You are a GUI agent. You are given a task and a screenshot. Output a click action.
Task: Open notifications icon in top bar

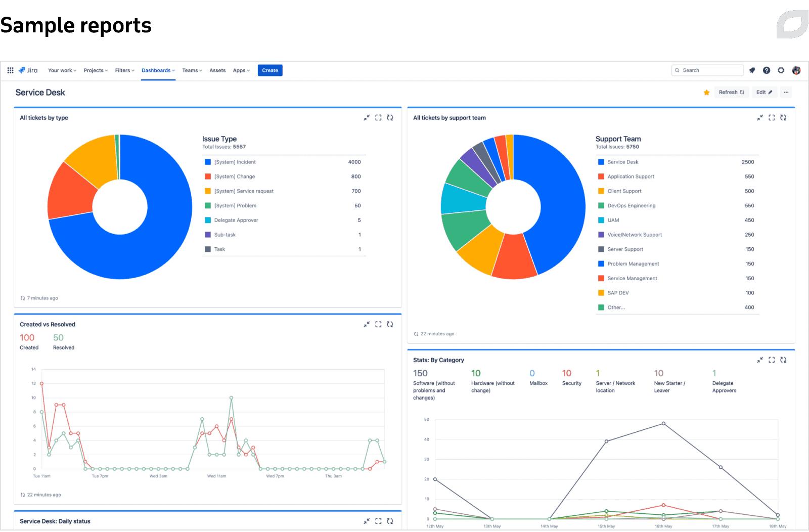(x=752, y=70)
